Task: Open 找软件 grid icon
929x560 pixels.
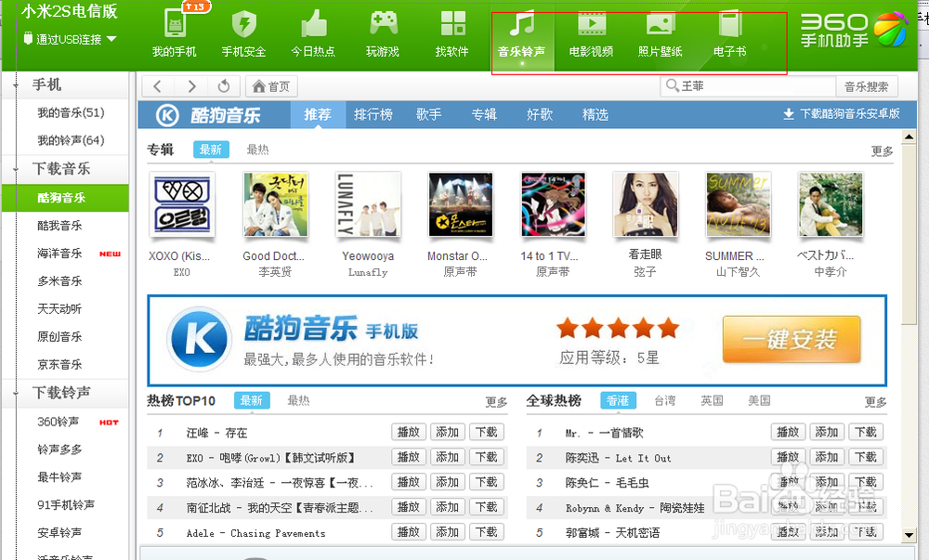Action: pos(452,23)
